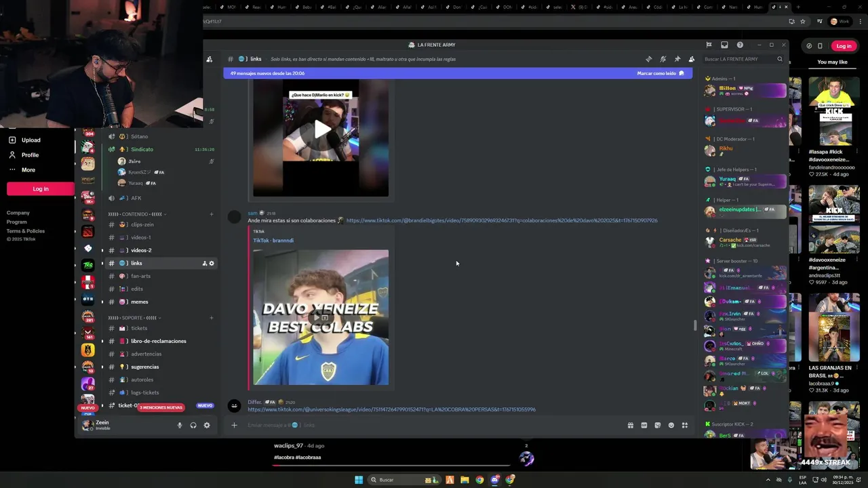Toggle headphone deafen in user panel
This screenshot has height=488, width=868.
pyautogui.click(x=193, y=425)
